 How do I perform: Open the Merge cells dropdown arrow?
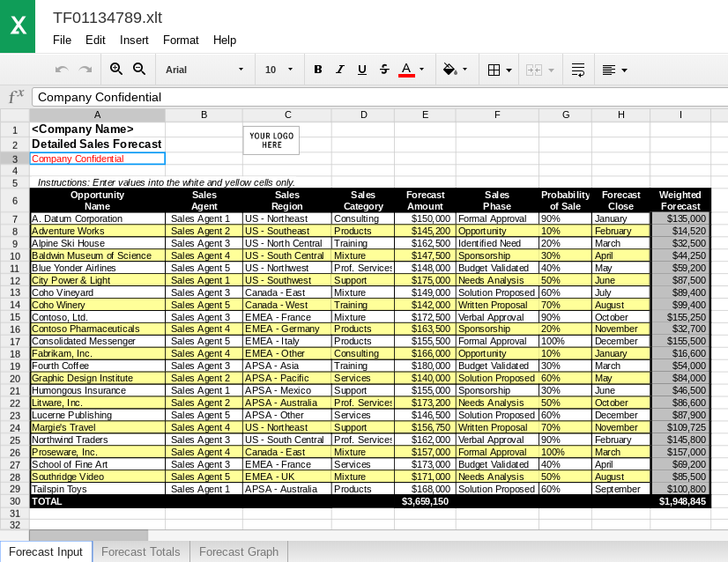(x=551, y=70)
